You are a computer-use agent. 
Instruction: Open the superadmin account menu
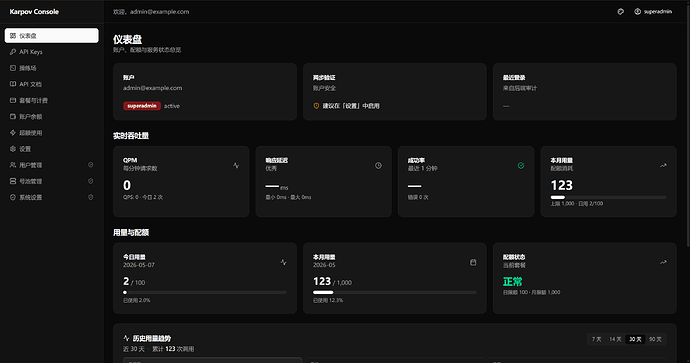653,12
